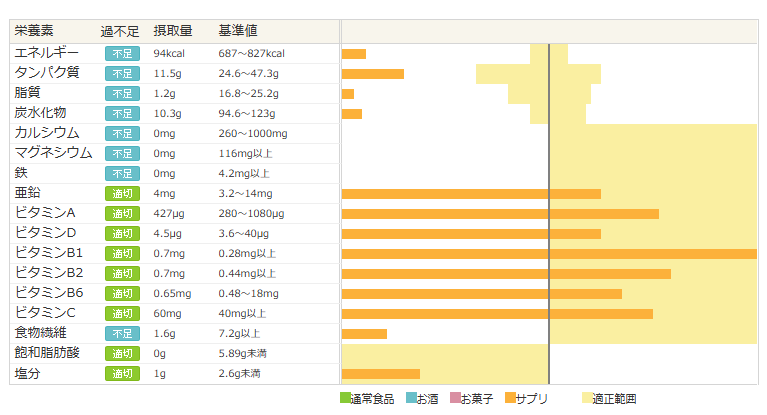Click the 不足 badge beside タンパク質
Screen dimensions: 767x415
(x=122, y=74)
